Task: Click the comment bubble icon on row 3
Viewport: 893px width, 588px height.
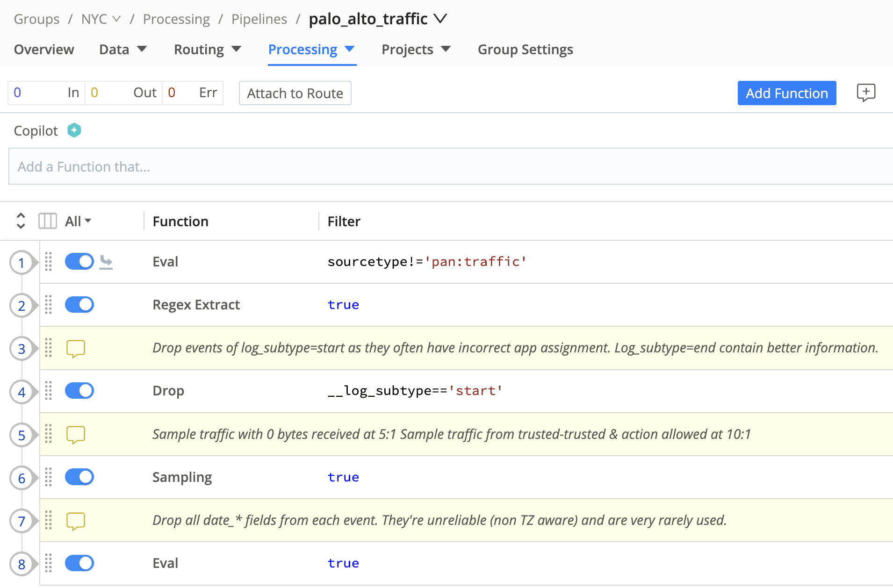Action: click(x=75, y=349)
